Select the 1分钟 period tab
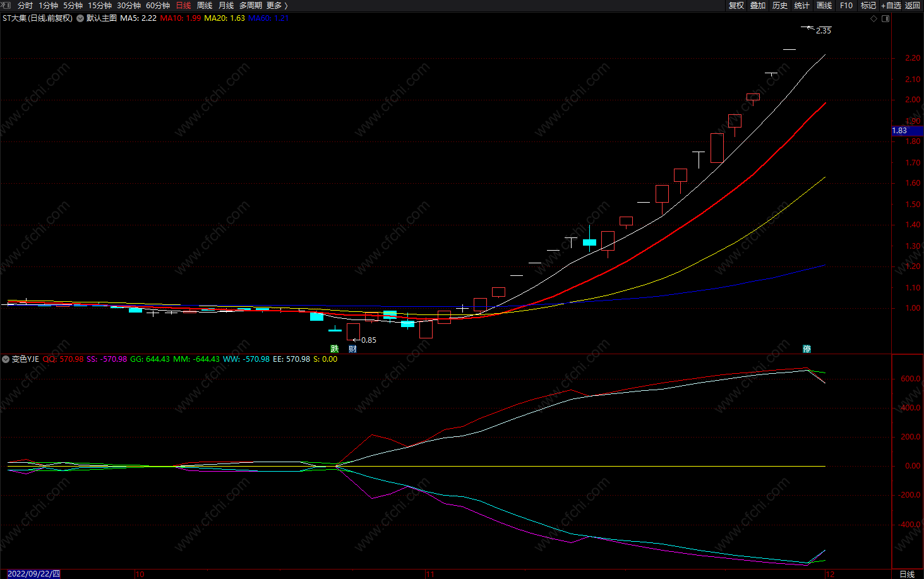 pyautogui.click(x=48, y=5)
